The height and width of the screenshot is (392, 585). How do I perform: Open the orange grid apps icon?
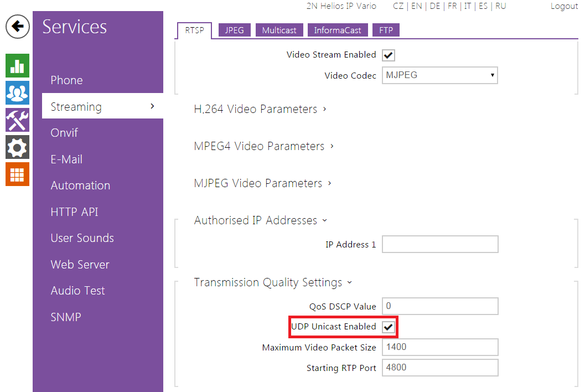click(x=18, y=174)
